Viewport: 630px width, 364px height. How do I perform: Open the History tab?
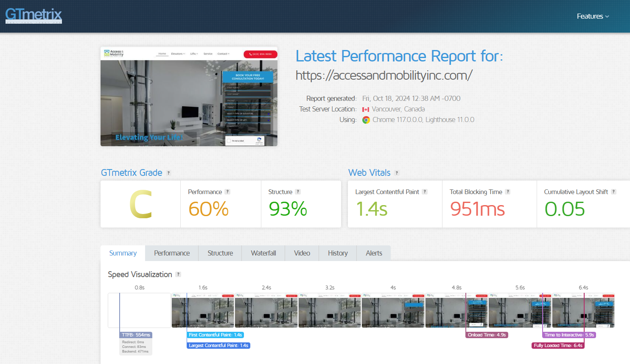tap(338, 253)
